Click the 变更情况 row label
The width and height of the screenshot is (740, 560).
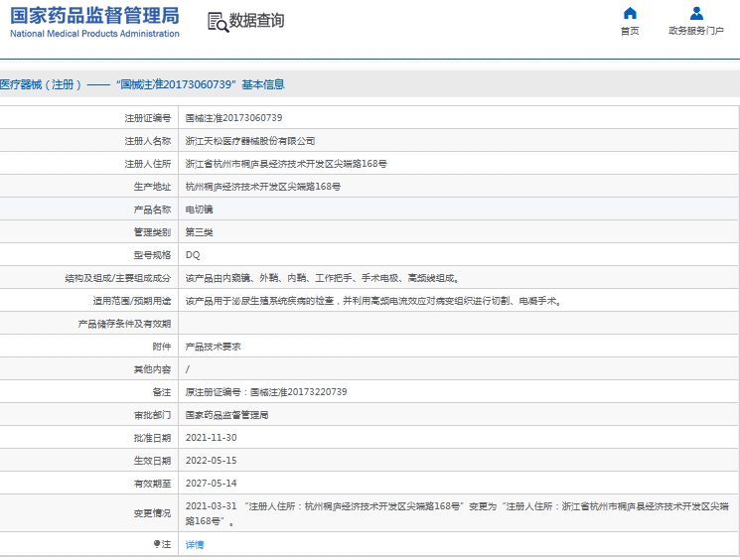[x=152, y=513]
